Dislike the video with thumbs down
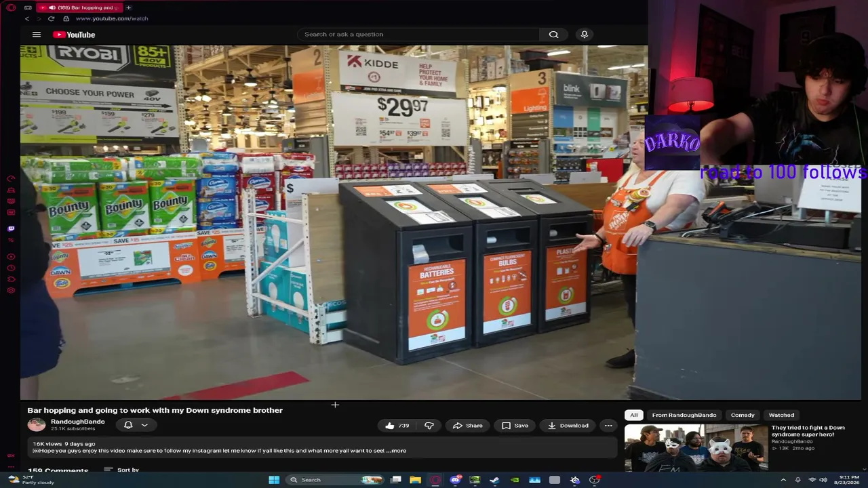Viewport: 868px width, 488px height. point(429,426)
